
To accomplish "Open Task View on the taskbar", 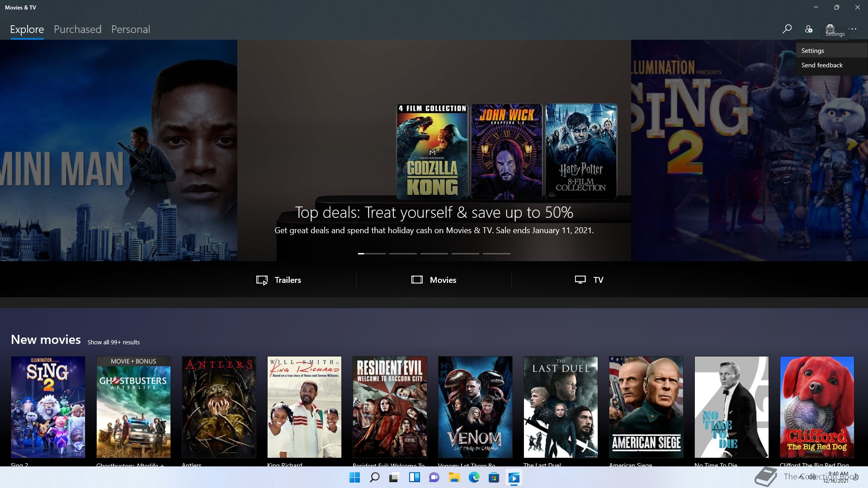I will [394, 478].
